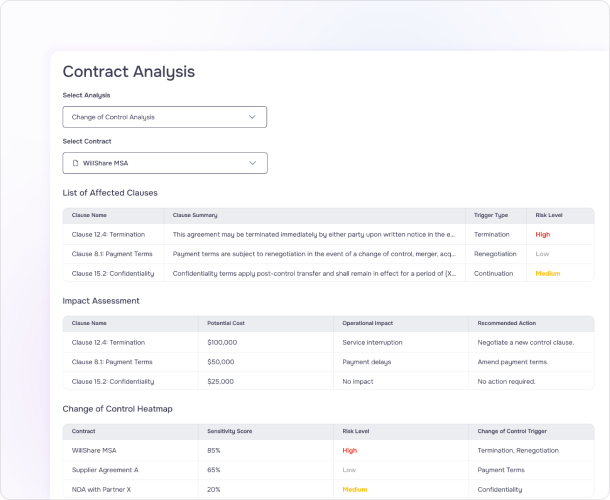Click the 85% sensitivity score

click(x=214, y=451)
